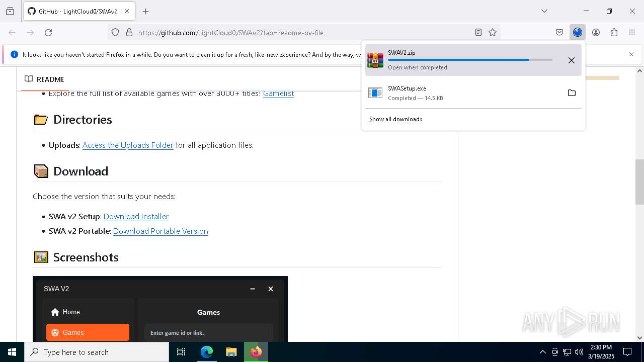Select the SWAV2.zip download entry
Screen dimensions: 644x362
tap(473, 60)
